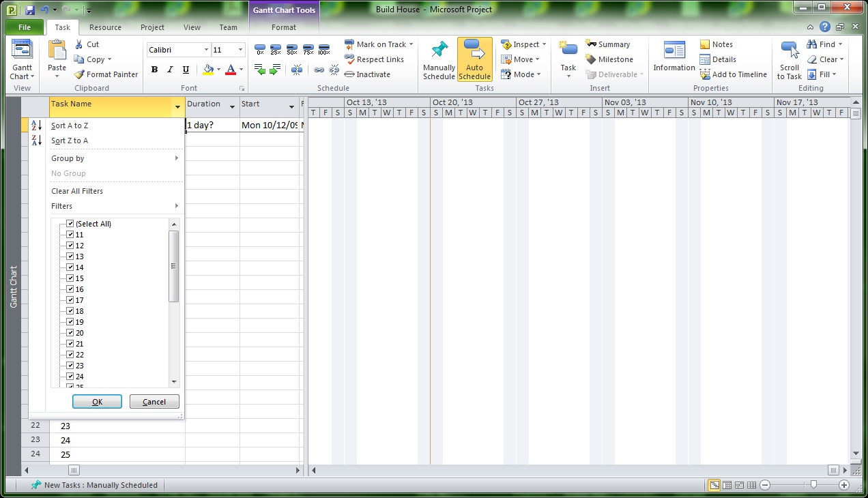This screenshot has height=498, width=868.
Task: Open the Inspect dropdown
Action: (523, 44)
